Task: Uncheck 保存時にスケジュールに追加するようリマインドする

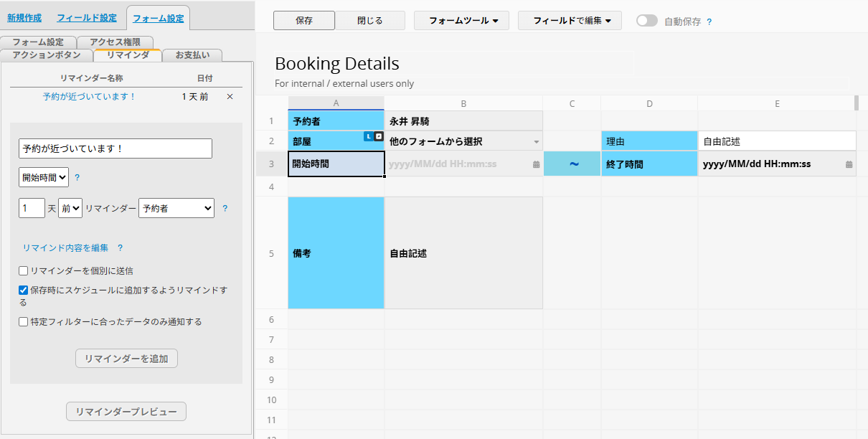Action: [24, 291]
